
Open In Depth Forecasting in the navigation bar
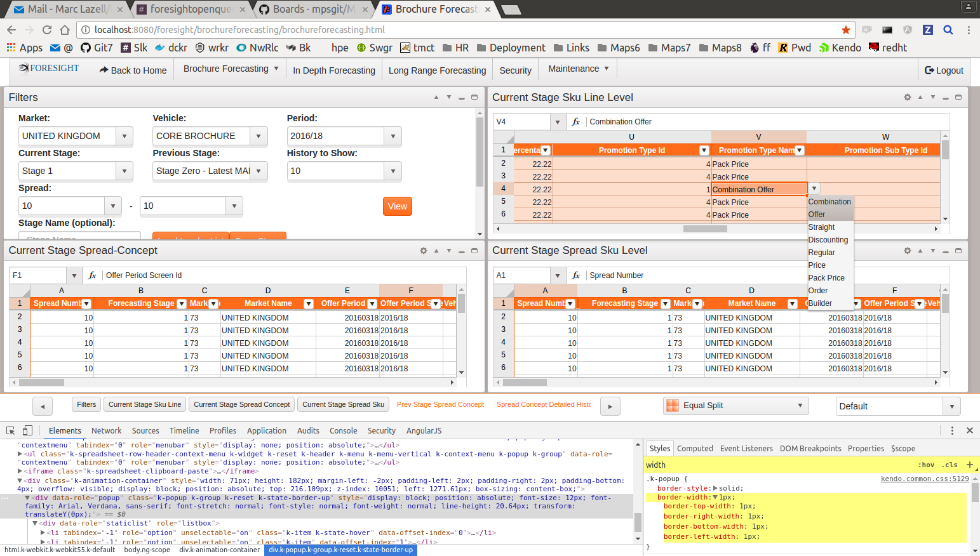(x=334, y=70)
